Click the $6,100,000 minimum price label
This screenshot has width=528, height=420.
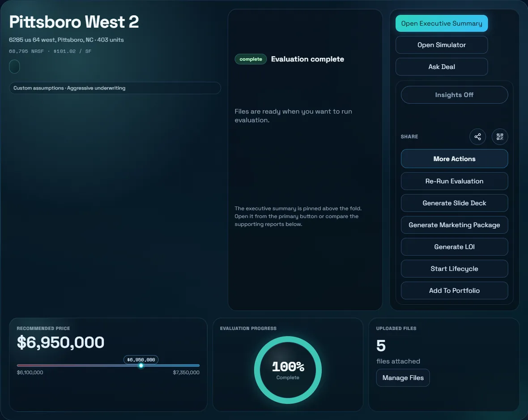pyautogui.click(x=30, y=373)
